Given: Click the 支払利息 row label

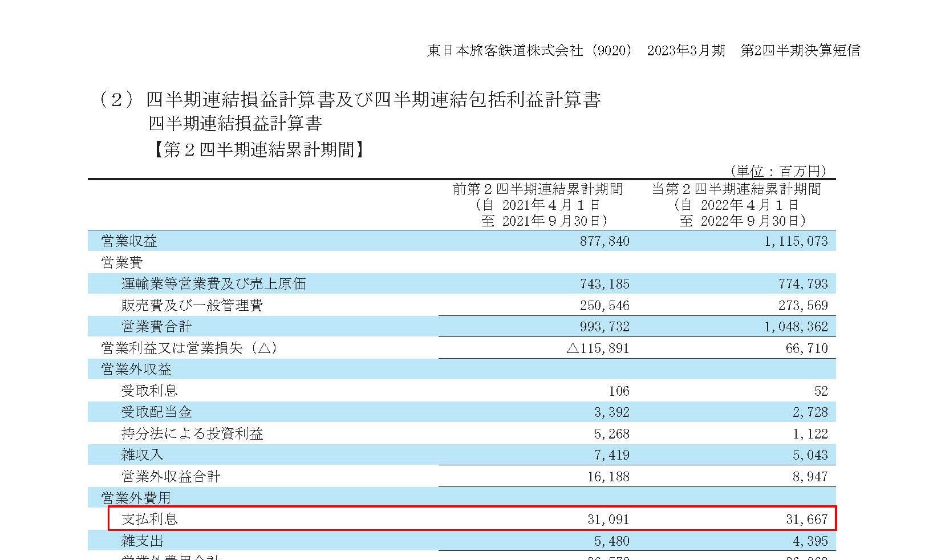Looking at the screenshot, I should 149,519.
